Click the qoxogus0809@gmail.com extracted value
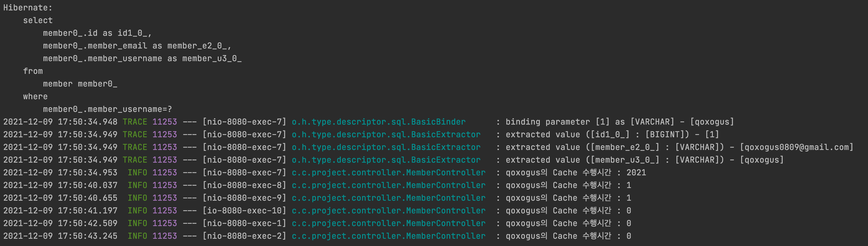This screenshot has height=246, width=868. (x=797, y=147)
